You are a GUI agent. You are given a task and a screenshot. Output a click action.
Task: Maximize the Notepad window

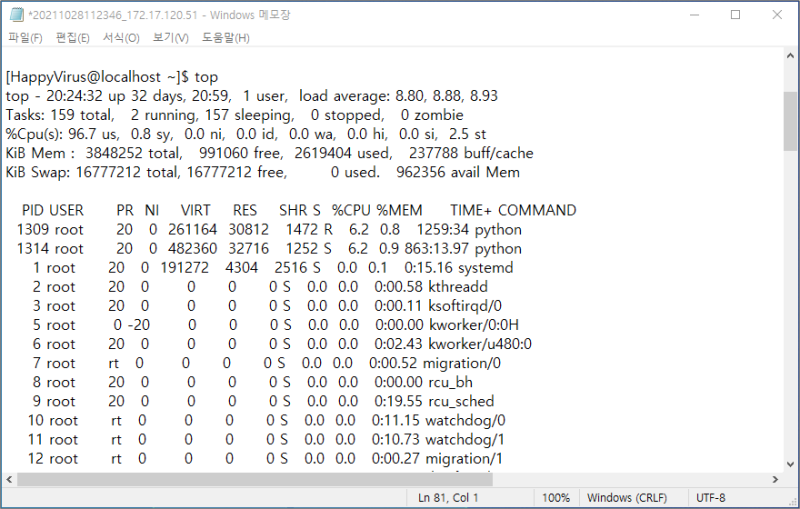point(735,15)
